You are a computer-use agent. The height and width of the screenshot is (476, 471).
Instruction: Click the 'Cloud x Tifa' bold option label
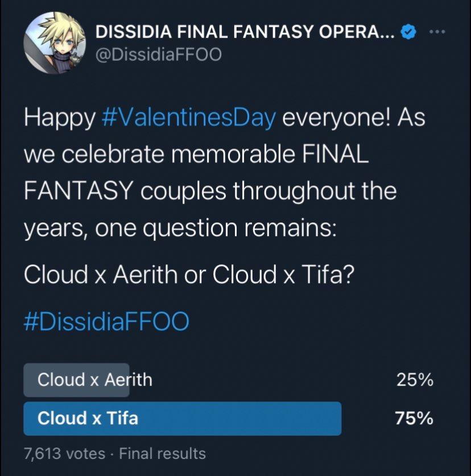(x=88, y=419)
